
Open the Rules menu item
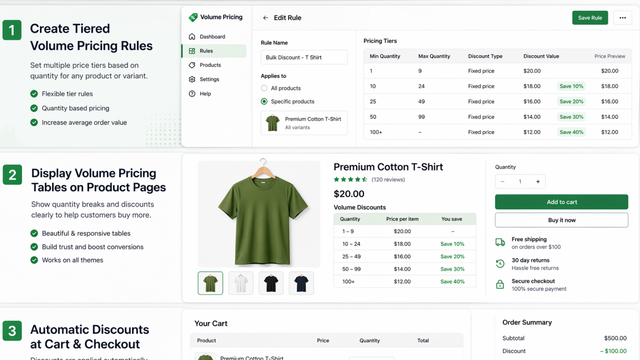point(214,51)
